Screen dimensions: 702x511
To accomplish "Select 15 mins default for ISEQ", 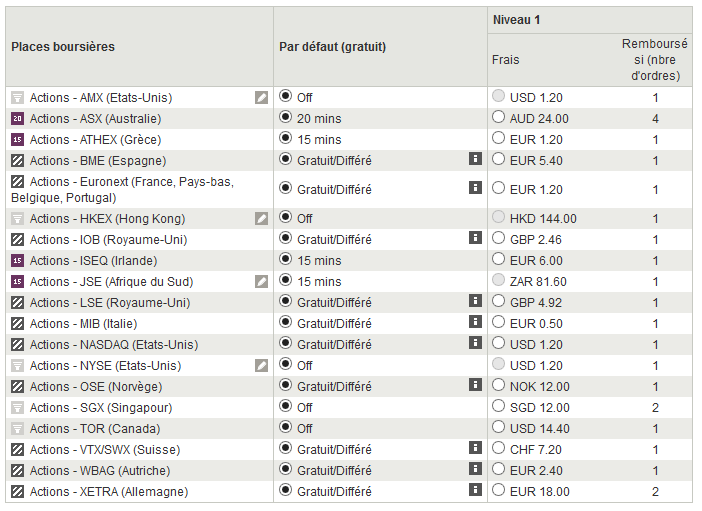I will 286,260.
